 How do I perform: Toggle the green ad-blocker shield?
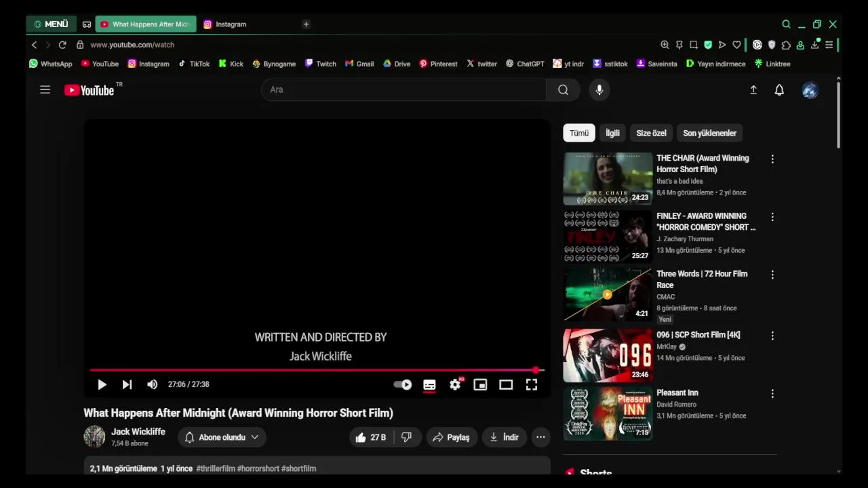pos(708,45)
